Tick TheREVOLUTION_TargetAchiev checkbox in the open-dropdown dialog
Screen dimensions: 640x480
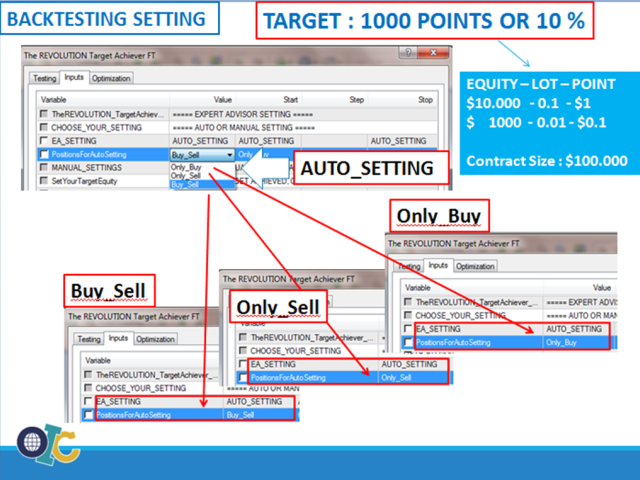point(44,114)
